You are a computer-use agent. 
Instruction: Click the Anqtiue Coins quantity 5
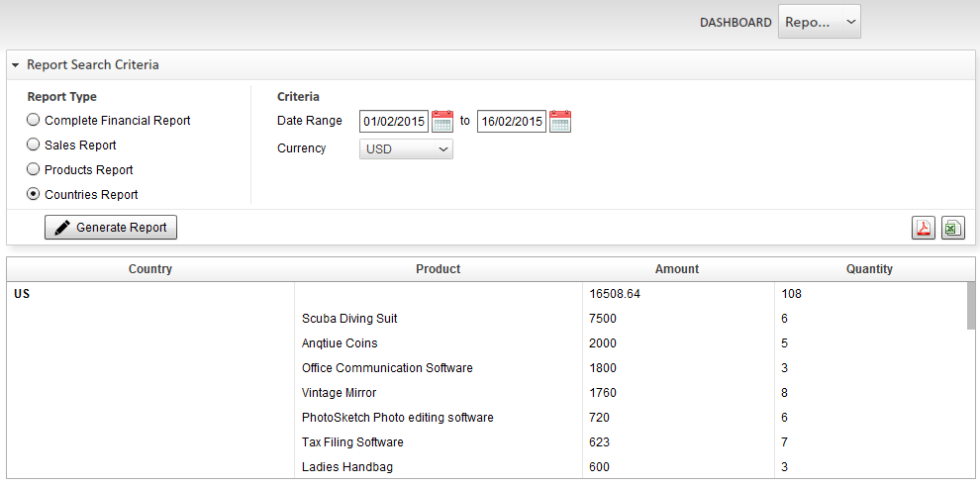(784, 343)
